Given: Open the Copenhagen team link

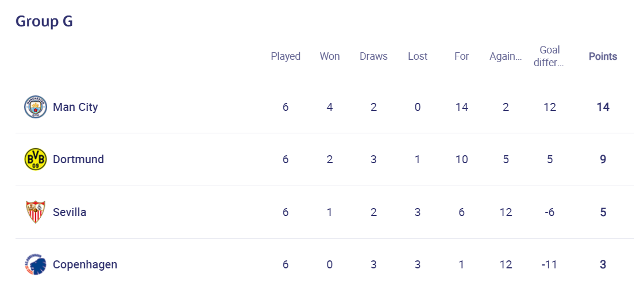Looking at the screenshot, I should pos(85,265).
